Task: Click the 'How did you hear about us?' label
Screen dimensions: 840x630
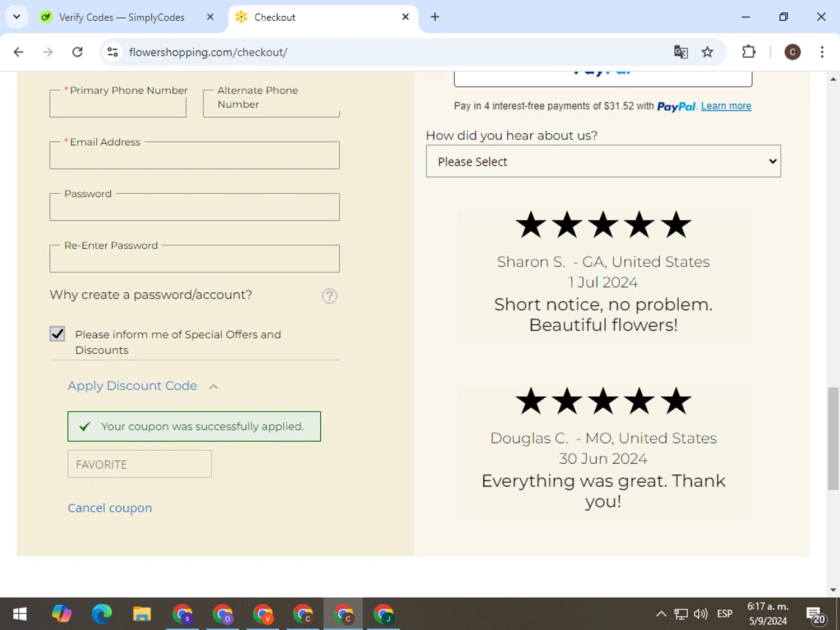Action: 511,136
